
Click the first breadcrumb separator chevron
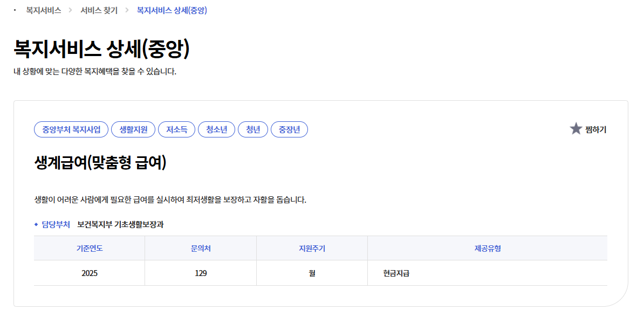(71, 10)
